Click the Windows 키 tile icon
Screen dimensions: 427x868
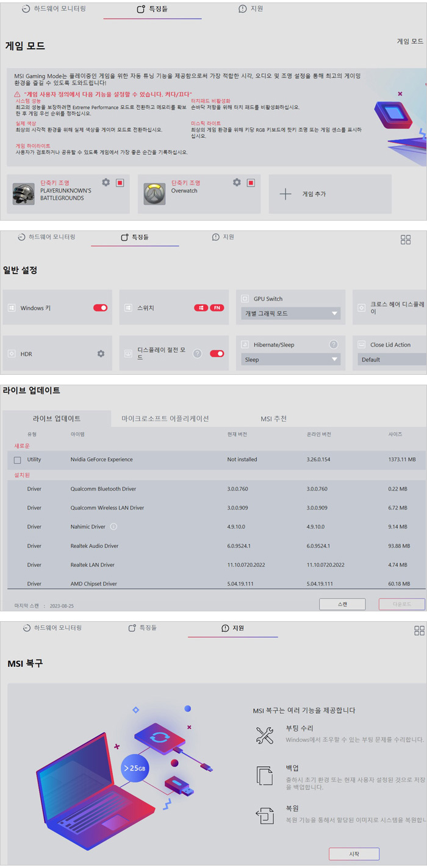pyautogui.click(x=12, y=308)
